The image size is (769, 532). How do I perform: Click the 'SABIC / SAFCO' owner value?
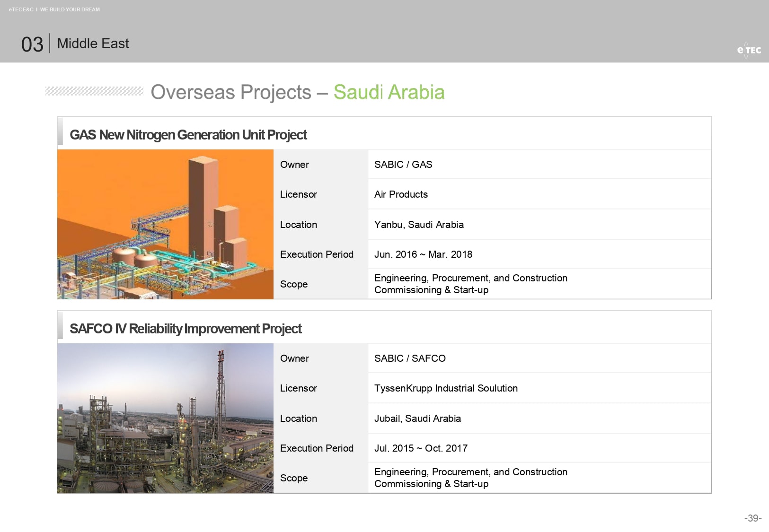[x=410, y=358]
